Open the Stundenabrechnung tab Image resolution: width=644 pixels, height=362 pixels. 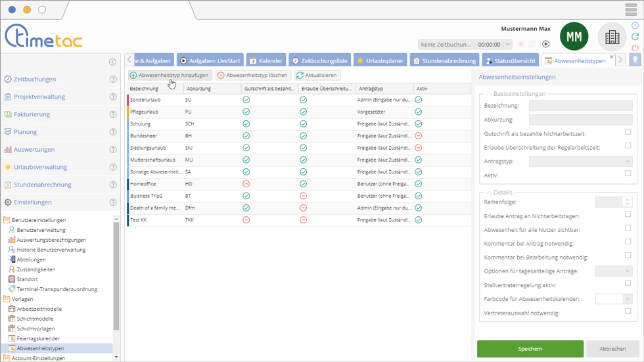tap(444, 60)
